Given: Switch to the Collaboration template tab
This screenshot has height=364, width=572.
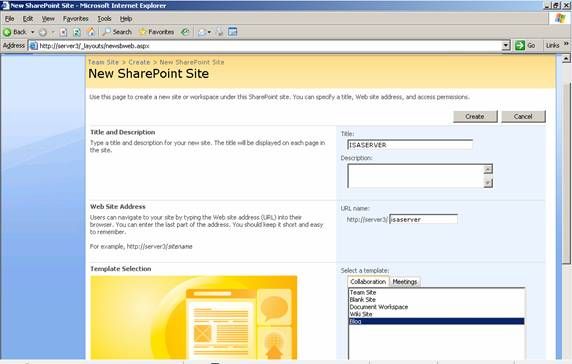Looking at the screenshot, I should click(x=368, y=282).
